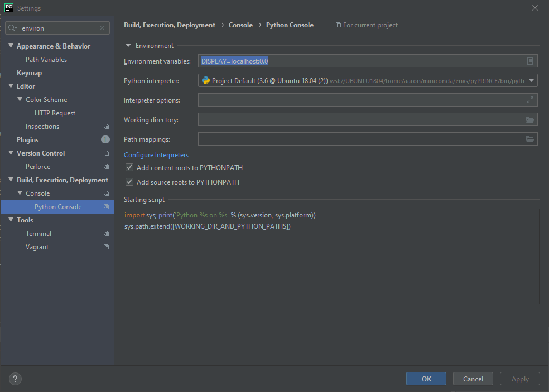Open the Inspections settings page
This screenshot has width=549, height=392.
pos(42,127)
